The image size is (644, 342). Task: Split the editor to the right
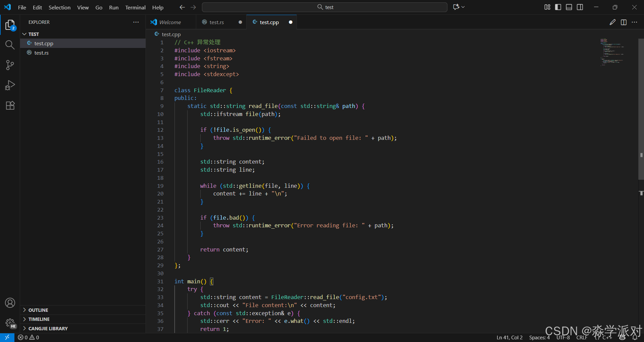point(624,22)
